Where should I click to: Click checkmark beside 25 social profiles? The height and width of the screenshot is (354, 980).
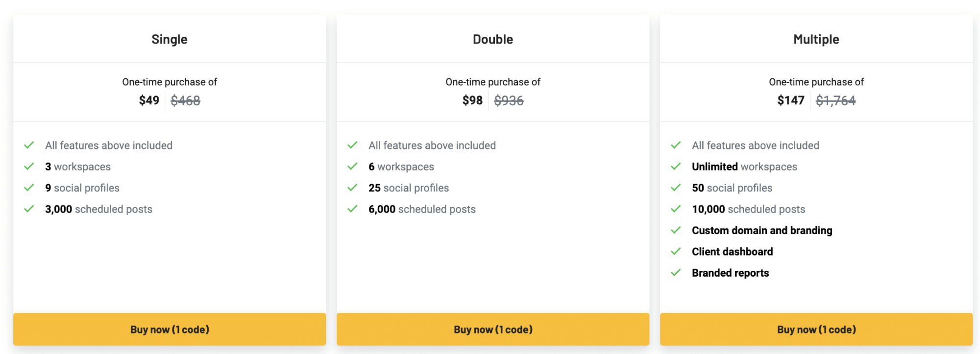352,188
